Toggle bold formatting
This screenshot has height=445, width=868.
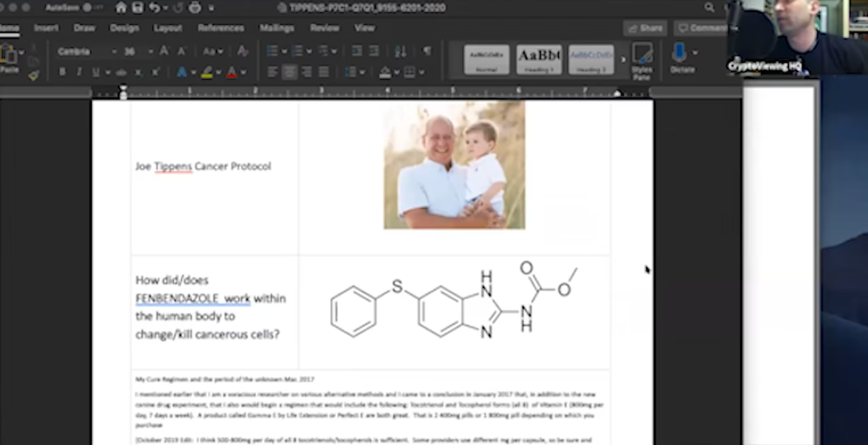[x=62, y=72]
